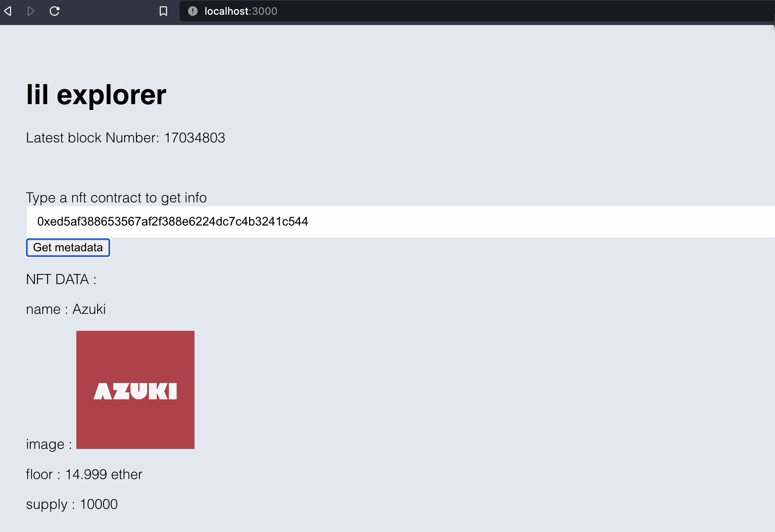Click the name Azuki text line
This screenshot has height=532, width=775.
[x=66, y=309]
